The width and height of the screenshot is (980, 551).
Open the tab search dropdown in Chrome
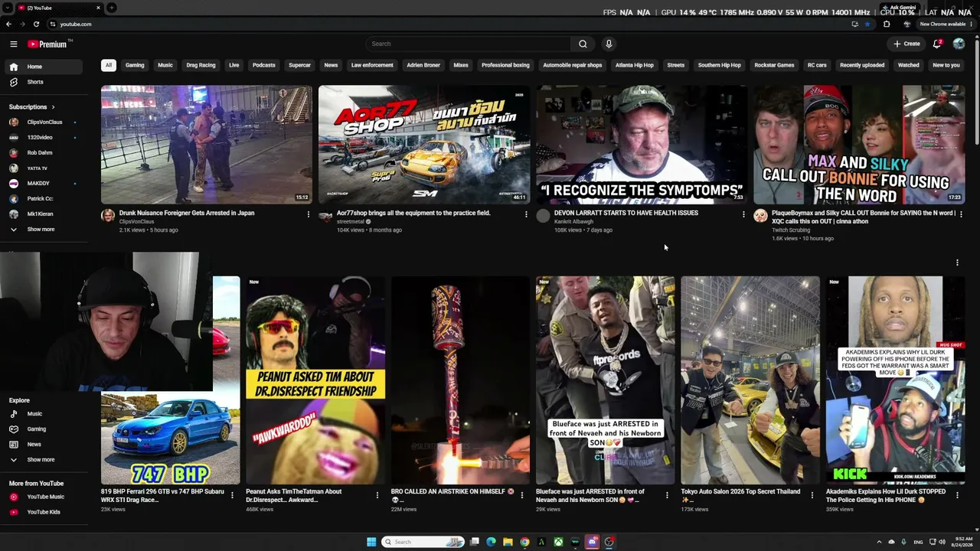coord(8,8)
